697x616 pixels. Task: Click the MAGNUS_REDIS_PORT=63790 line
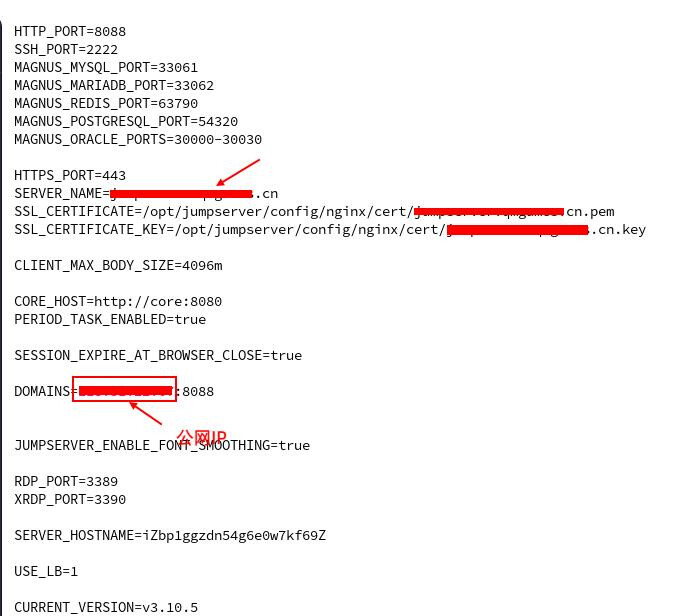pyautogui.click(x=106, y=104)
